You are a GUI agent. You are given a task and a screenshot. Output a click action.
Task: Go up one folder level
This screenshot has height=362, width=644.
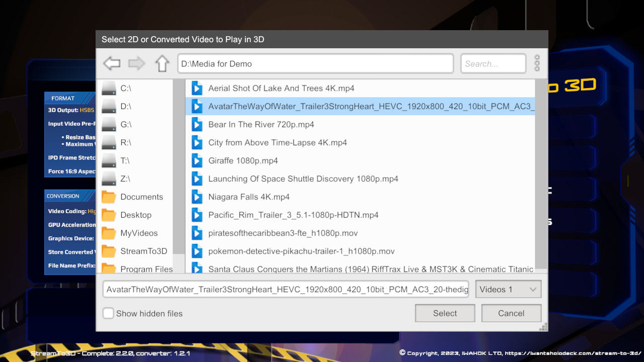[x=162, y=64]
